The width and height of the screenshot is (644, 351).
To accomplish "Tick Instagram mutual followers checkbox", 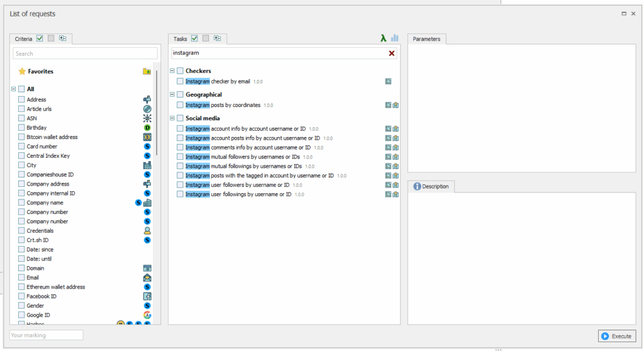I will coord(180,157).
